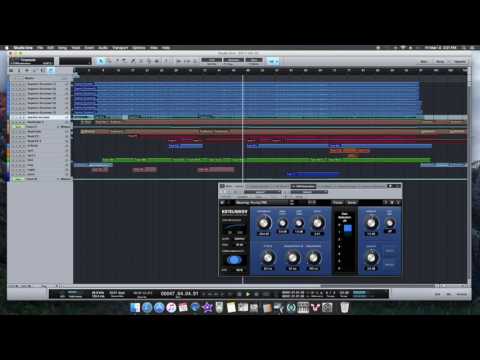Switch to the Project page button
This screenshot has width=480, height=360.
(x=460, y=62)
